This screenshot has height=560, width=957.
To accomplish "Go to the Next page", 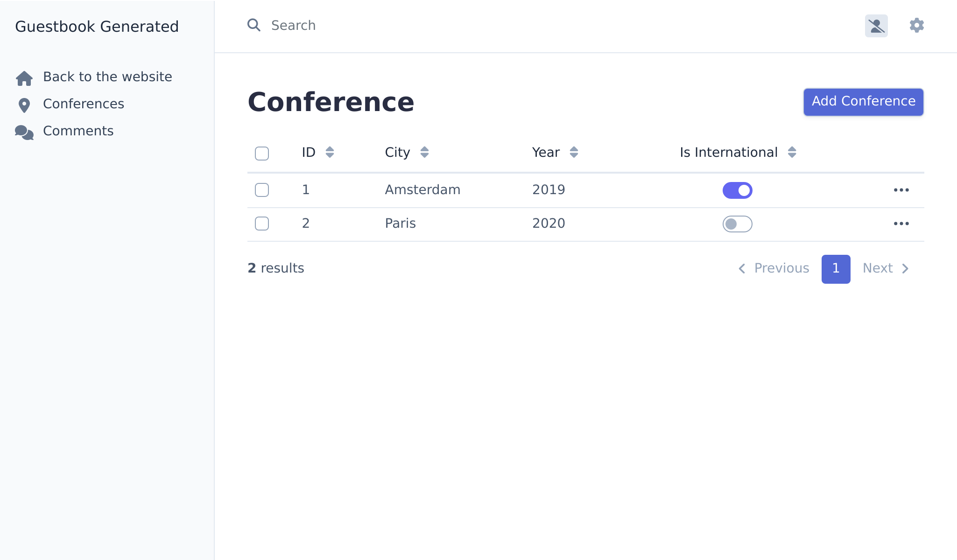I will [x=878, y=268].
